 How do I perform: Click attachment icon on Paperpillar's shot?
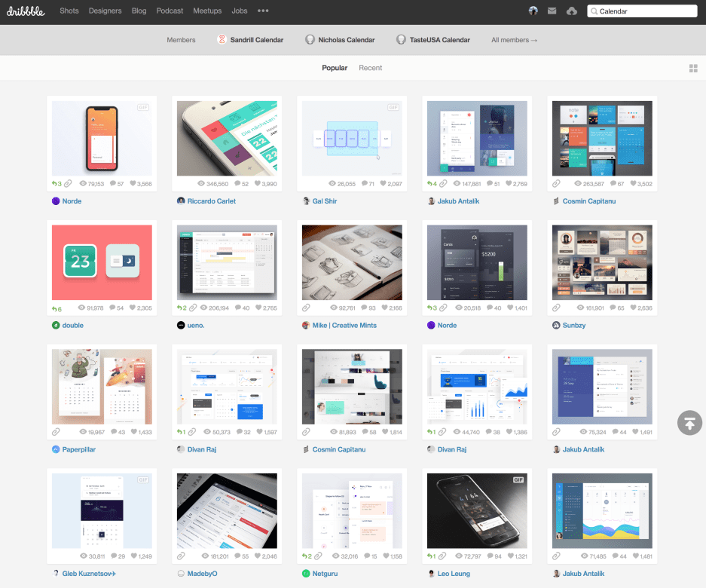(56, 432)
